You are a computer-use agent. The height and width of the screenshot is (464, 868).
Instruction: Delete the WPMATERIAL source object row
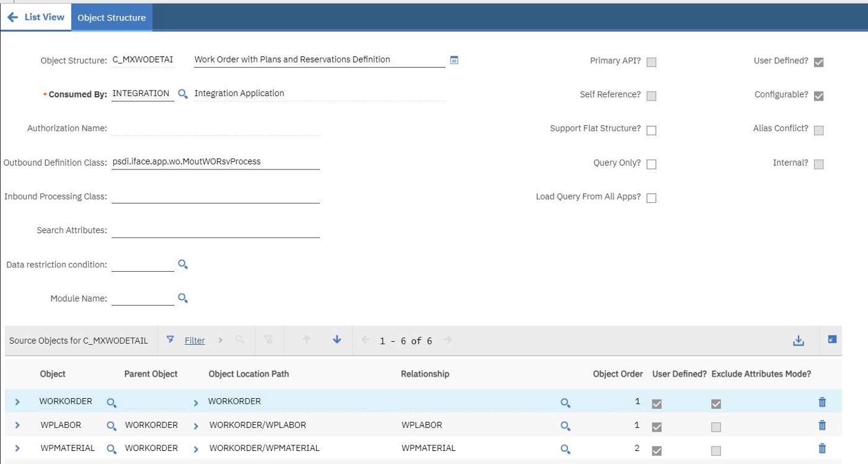coord(822,448)
